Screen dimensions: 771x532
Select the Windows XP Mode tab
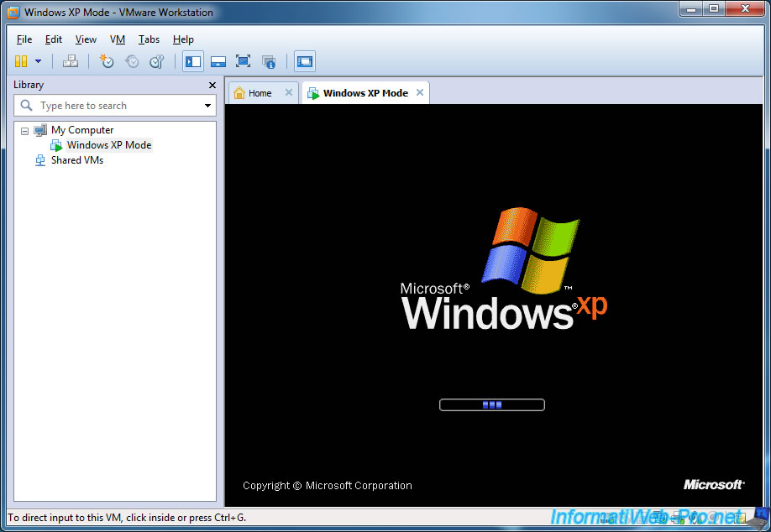point(365,93)
